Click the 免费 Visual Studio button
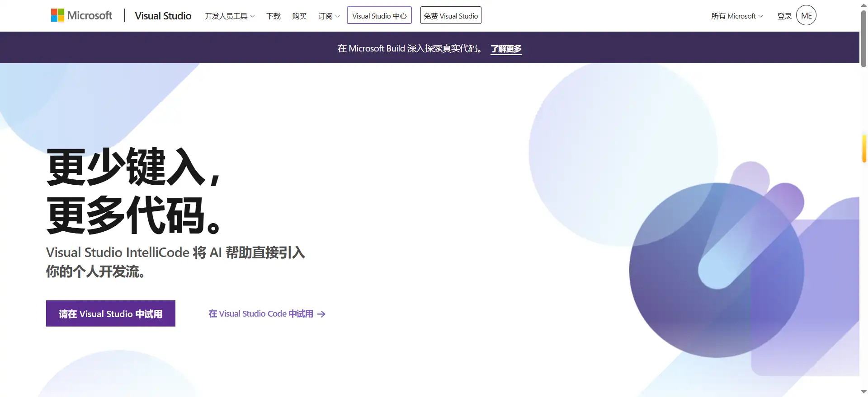The width and height of the screenshot is (868, 397). [451, 15]
